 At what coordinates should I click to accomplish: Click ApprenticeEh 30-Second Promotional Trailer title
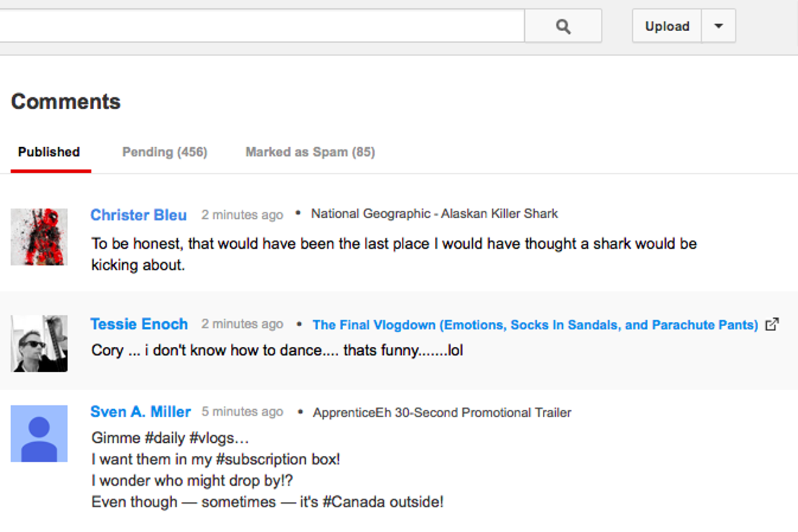coord(442,413)
